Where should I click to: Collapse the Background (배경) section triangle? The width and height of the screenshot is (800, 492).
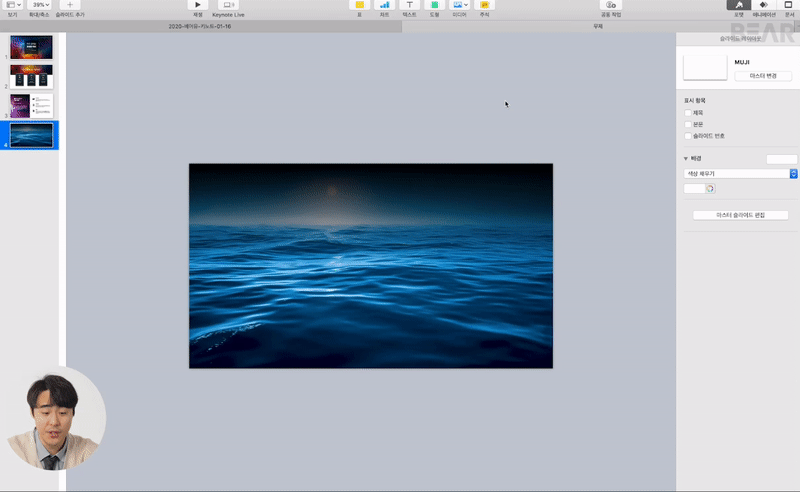point(686,159)
